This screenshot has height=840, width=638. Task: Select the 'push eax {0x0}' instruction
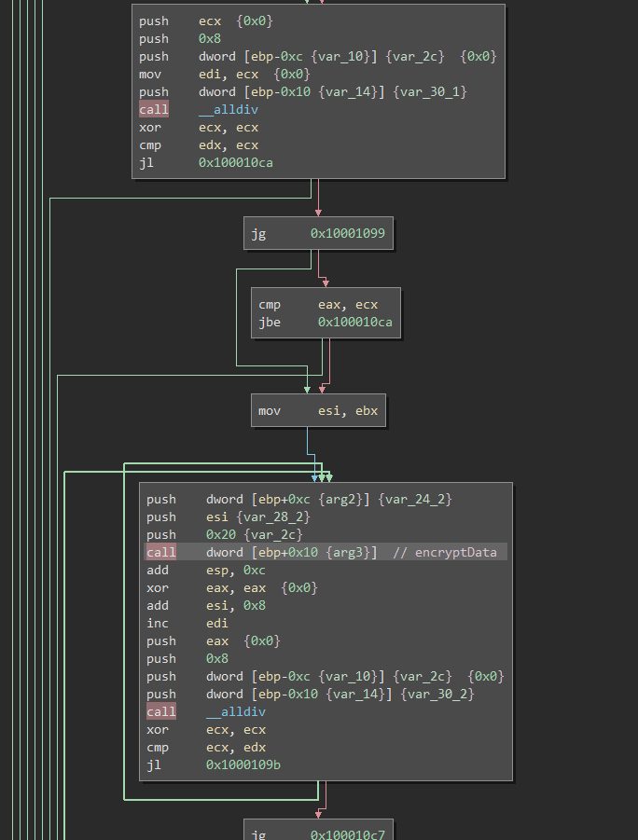[214, 640]
